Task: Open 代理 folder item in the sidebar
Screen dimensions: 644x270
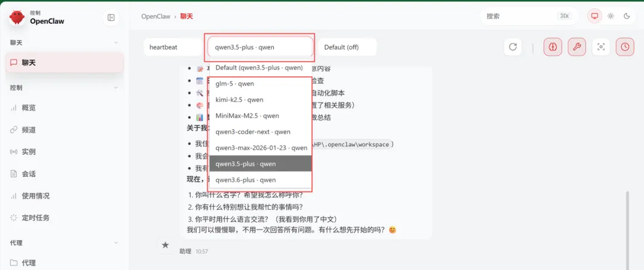Action: coord(64,263)
